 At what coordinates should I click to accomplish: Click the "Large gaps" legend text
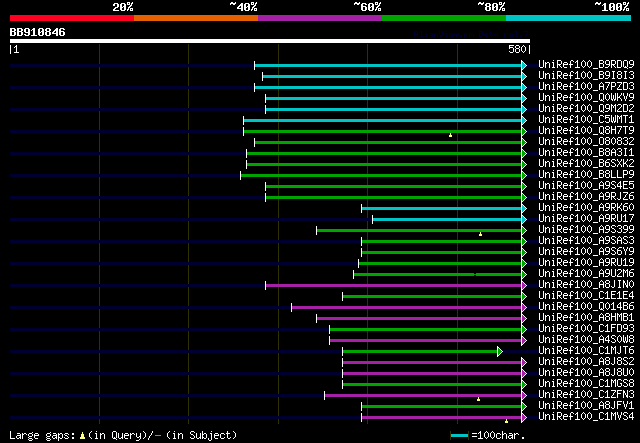click(x=42, y=435)
